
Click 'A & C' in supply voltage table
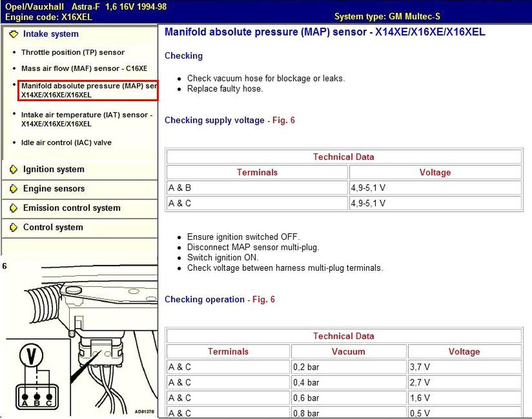(257, 203)
